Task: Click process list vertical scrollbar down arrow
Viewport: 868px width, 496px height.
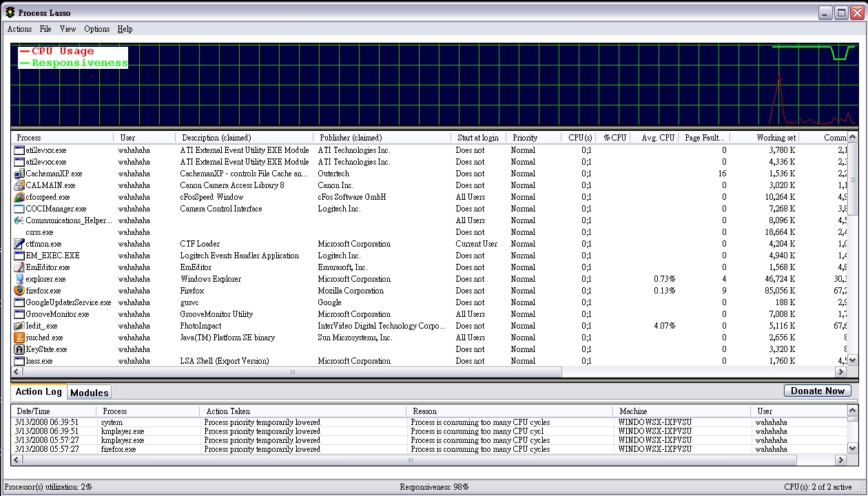Action: pos(853,361)
